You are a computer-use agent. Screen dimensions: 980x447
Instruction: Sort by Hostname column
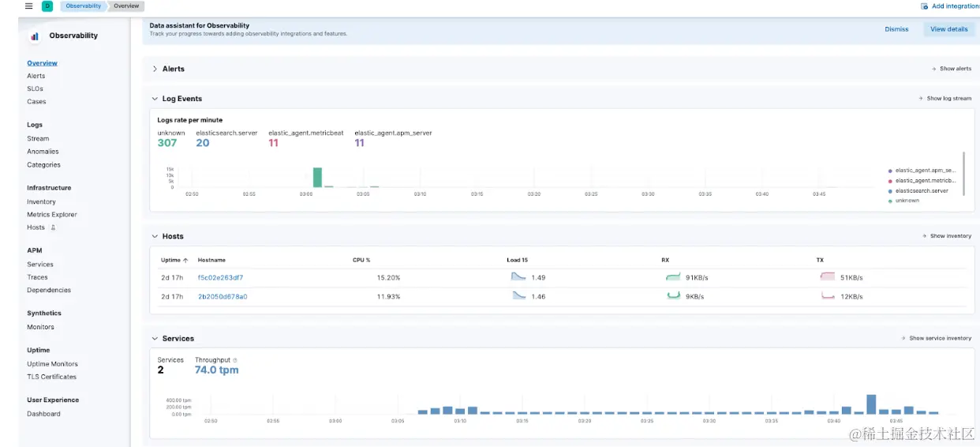[211, 260]
